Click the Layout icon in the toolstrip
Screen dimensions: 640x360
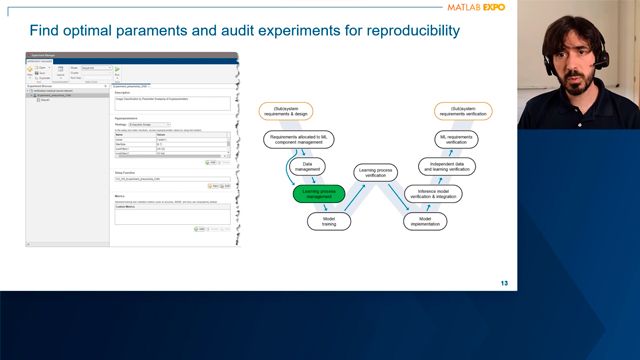coord(60,69)
